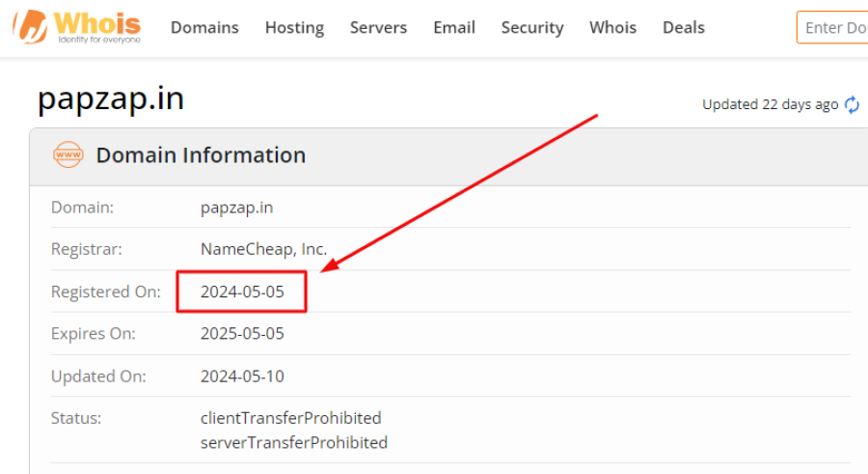The image size is (868, 474).
Task: Click the 'Registered On:' label
Action: [106, 293]
